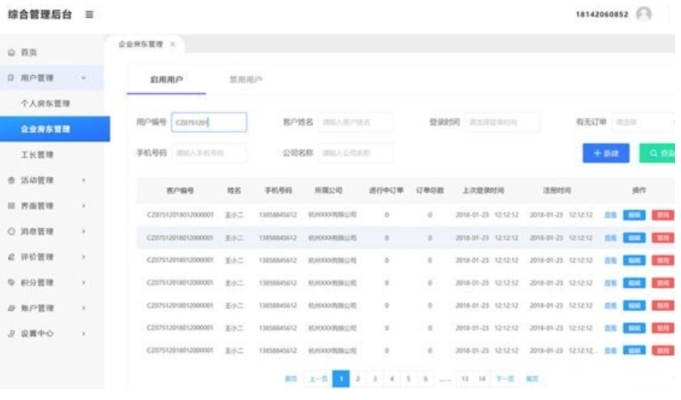Click the 设置中心 sidebar icon
The height and width of the screenshot is (400, 681).
[x=11, y=334]
